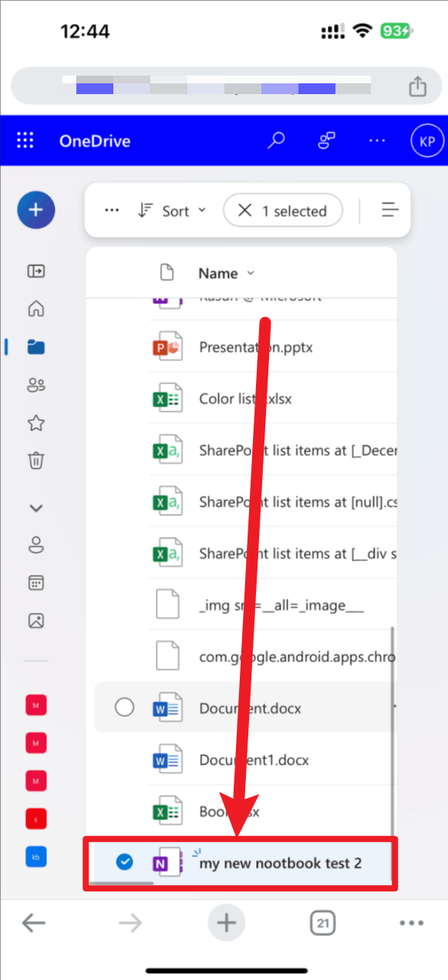Open People icon in sidebar
448x980 pixels.
(35, 545)
